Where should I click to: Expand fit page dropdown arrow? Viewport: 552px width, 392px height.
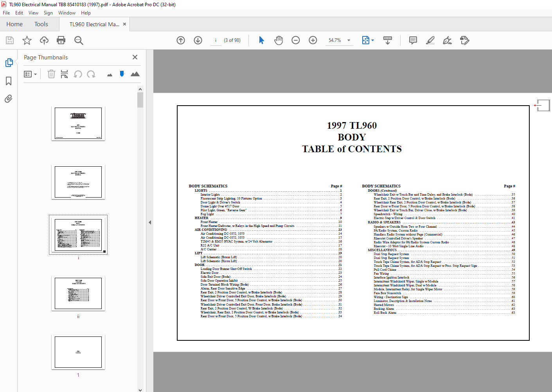coord(373,40)
